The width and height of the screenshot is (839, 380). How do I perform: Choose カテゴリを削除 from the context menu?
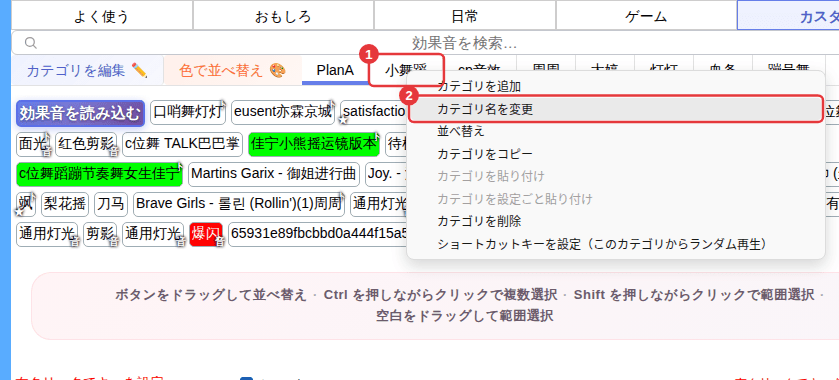pos(615,221)
